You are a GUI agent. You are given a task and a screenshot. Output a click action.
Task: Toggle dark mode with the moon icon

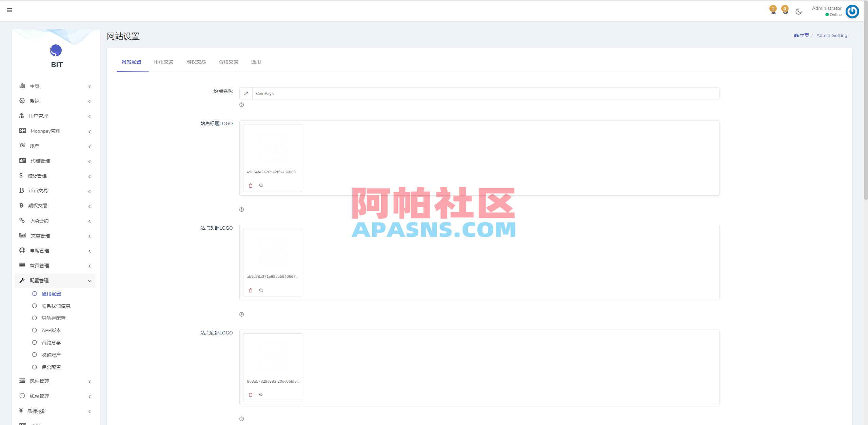[798, 11]
